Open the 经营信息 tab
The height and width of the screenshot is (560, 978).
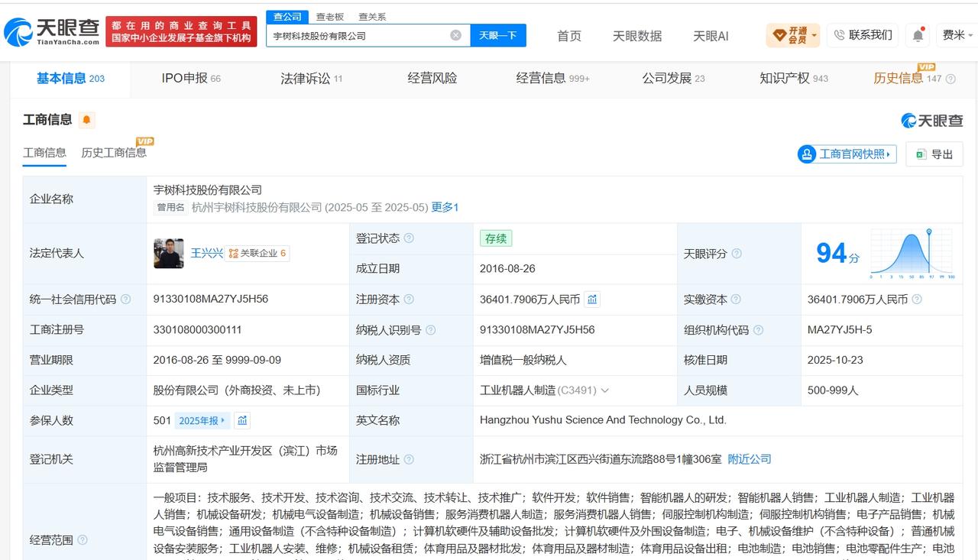(x=552, y=78)
